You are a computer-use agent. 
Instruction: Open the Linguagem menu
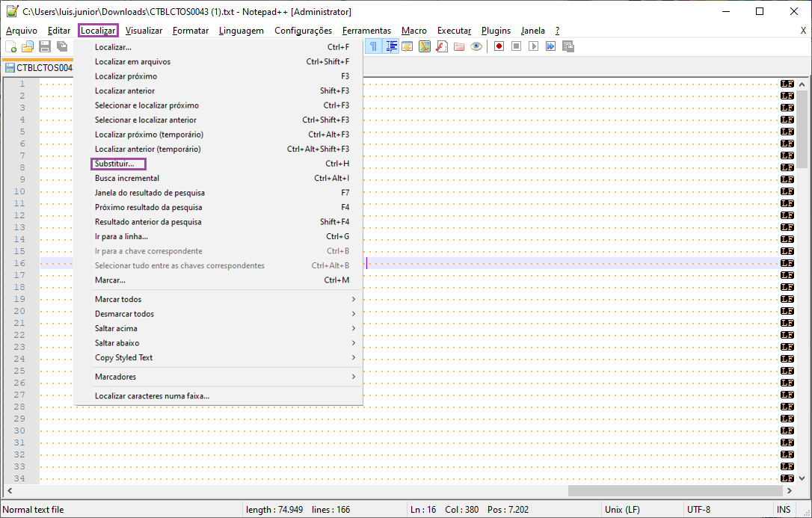[x=242, y=31]
